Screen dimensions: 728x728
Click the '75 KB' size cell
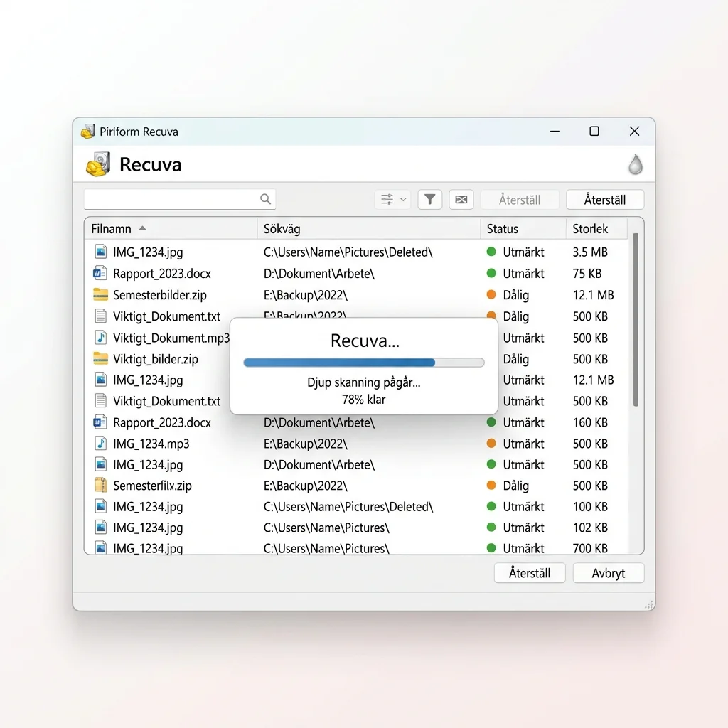[587, 274]
